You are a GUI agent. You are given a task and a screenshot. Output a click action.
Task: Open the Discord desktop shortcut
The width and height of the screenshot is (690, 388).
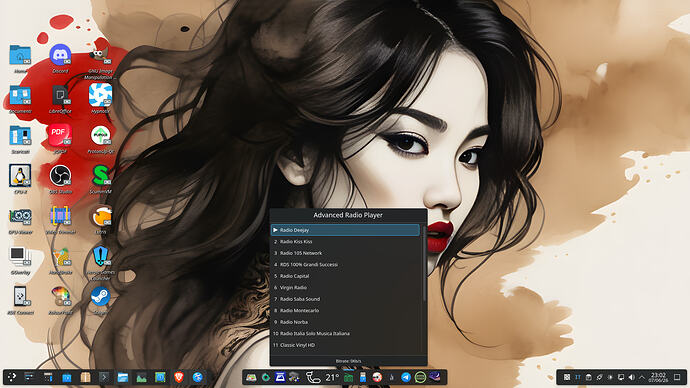point(60,55)
